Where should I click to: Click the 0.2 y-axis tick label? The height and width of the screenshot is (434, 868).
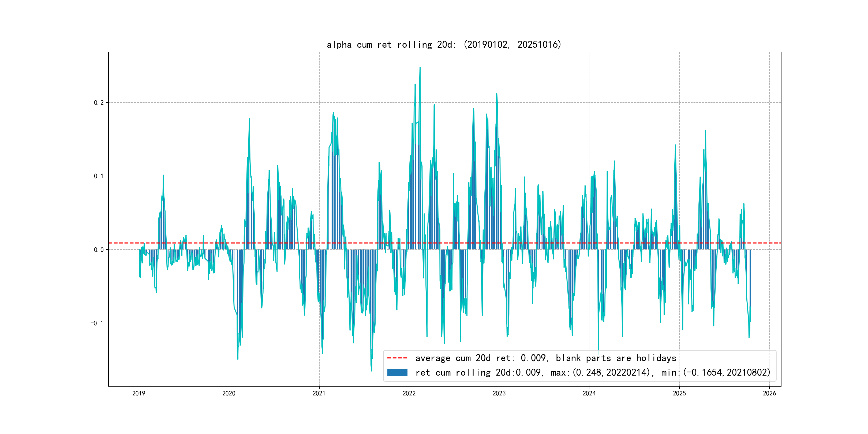(x=99, y=103)
